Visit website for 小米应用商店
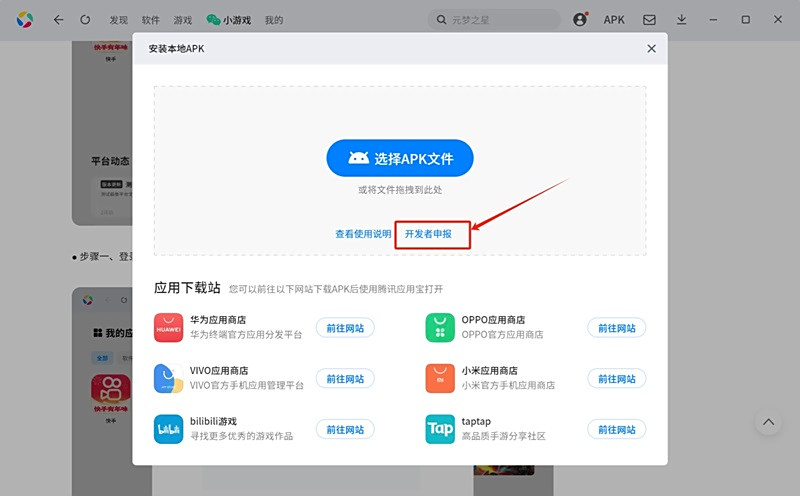The width and height of the screenshot is (800, 496). tap(616, 379)
